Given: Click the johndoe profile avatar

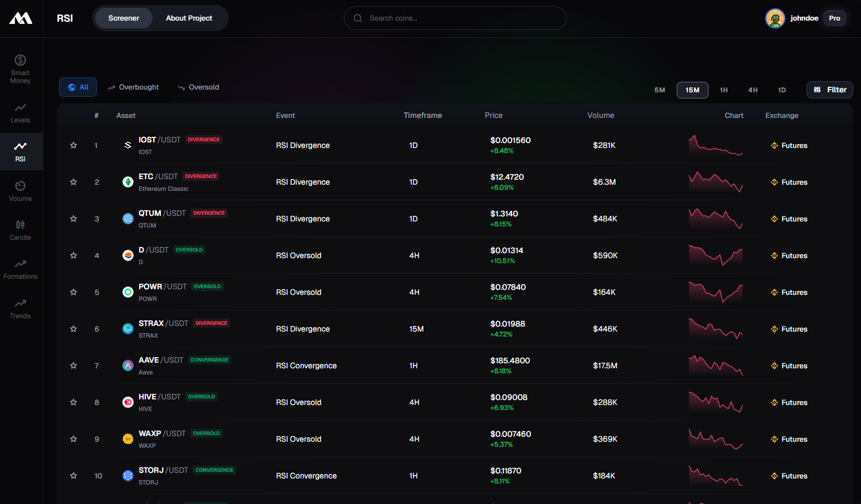Looking at the screenshot, I should click(775, 18).
